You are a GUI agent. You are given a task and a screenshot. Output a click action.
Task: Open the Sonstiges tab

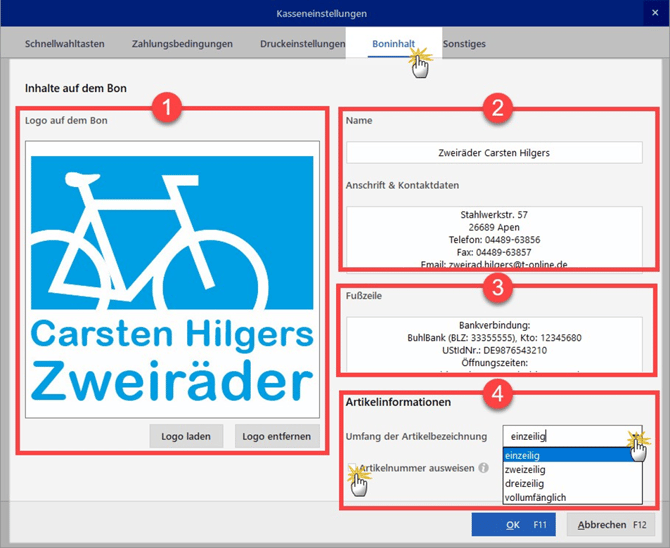click(x=463, y=44)
